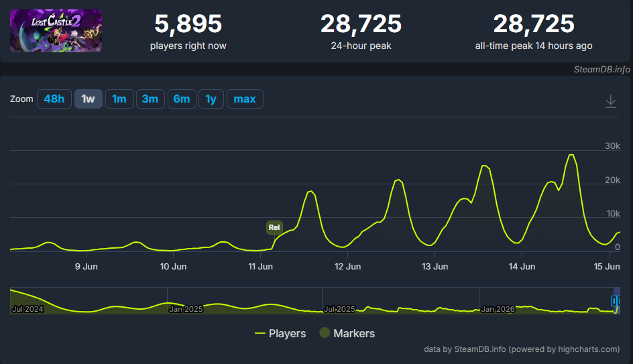
Task: Toggle the Markers series in legend
Action: 347,333
